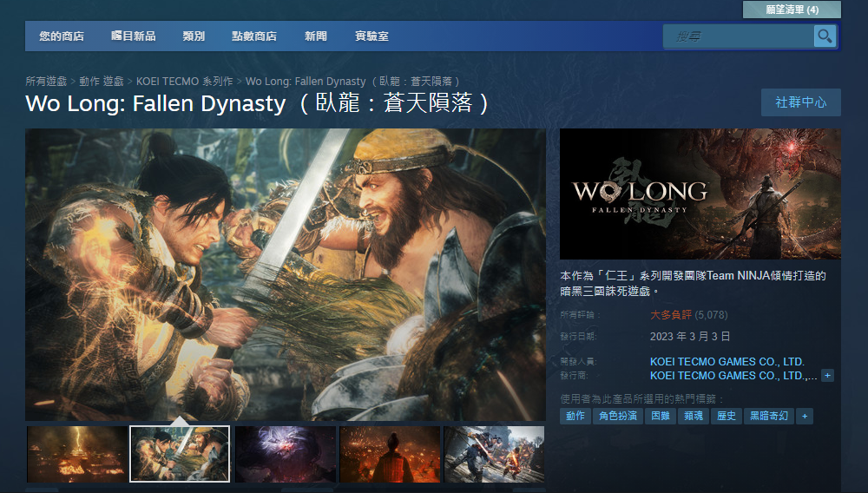This screenshot has height=493, width=868.
Task: Go to 點數商店 tab
Action: [x=254, y=36]
